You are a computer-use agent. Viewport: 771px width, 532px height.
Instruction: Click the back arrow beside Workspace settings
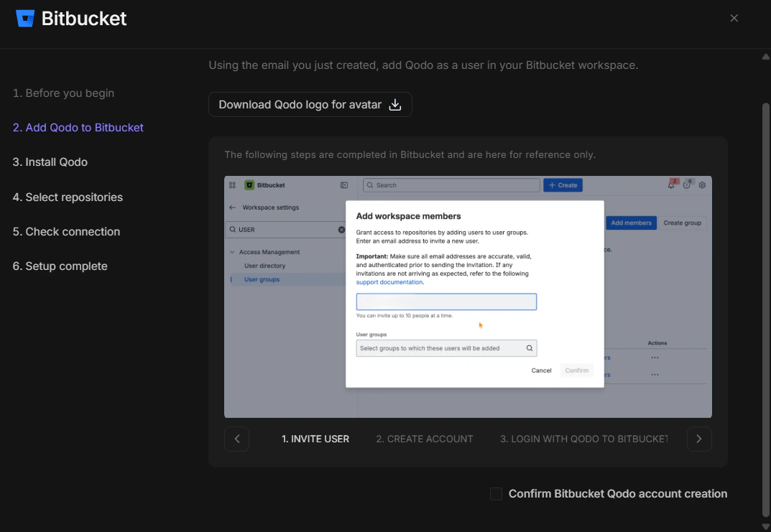point(232,207)
